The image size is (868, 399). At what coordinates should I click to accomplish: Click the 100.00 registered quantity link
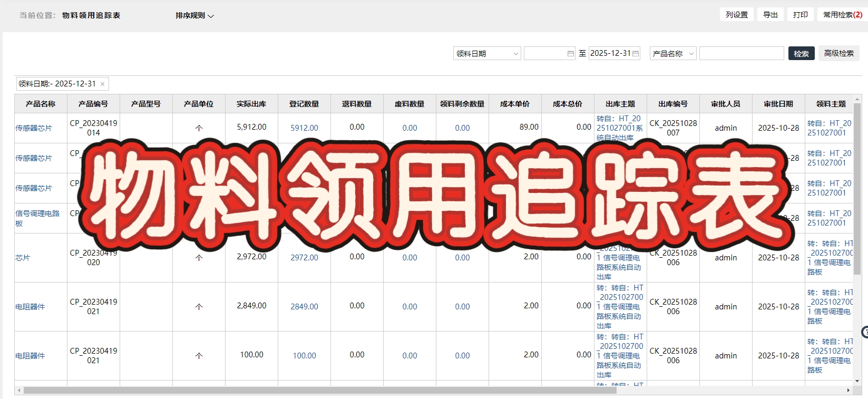[x=304, y=356]
